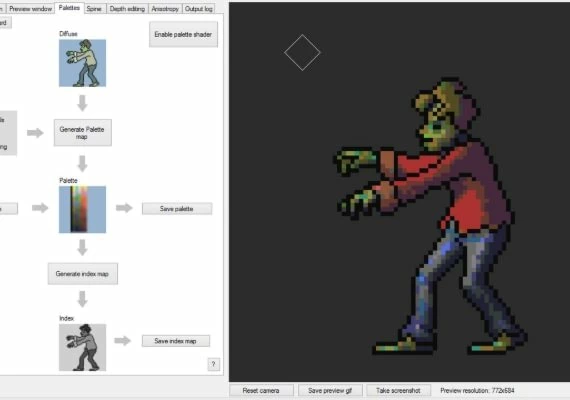Click Take screenshot button
The width and height of the screenshot is (570, 400).
click(398, 391)
